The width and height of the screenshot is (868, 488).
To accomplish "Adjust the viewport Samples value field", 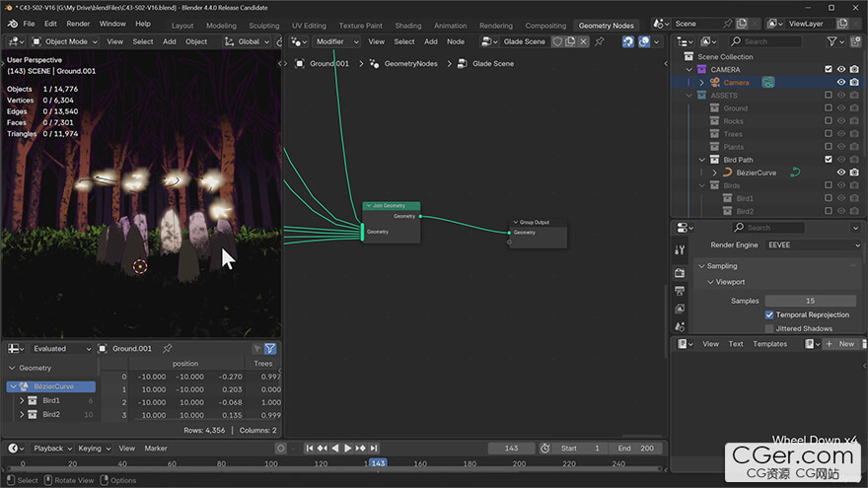I will [811, 301].
